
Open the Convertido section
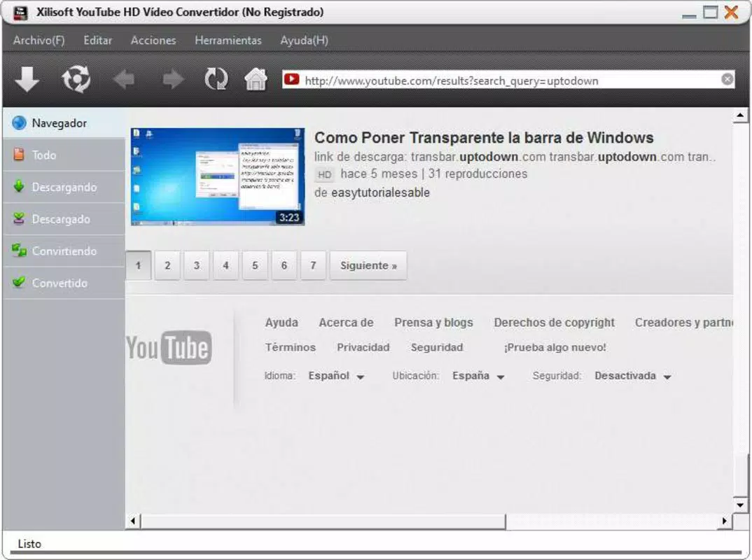[x=63, y=283]
